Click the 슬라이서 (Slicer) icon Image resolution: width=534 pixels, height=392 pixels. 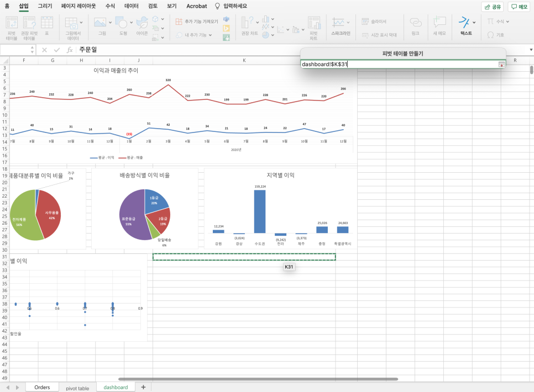click(x=365, y=22)
